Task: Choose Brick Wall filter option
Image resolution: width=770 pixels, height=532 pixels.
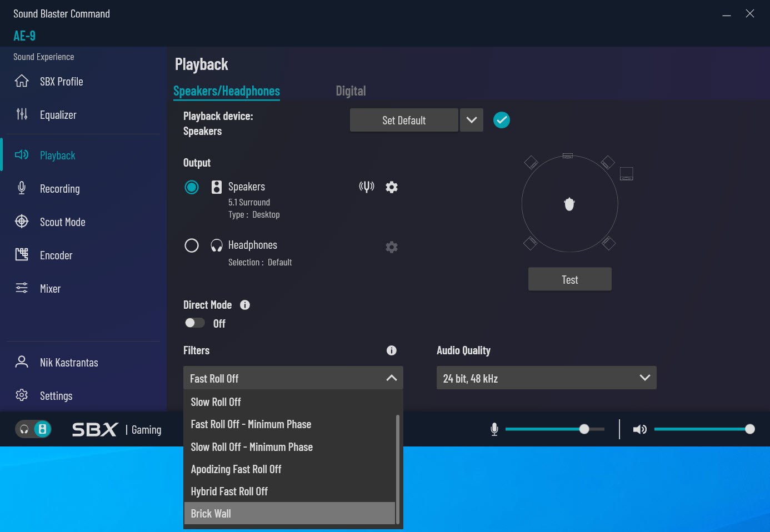Action: (x=289, y=513)
